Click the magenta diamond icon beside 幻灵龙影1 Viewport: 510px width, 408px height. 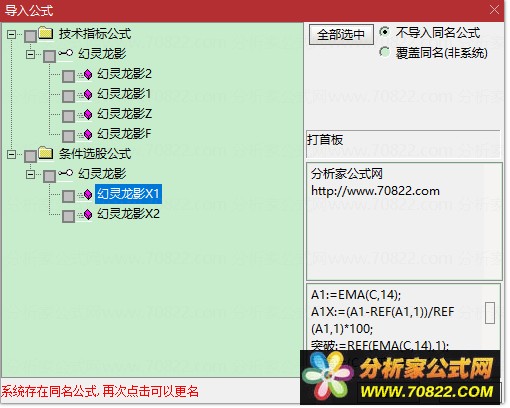88,94
